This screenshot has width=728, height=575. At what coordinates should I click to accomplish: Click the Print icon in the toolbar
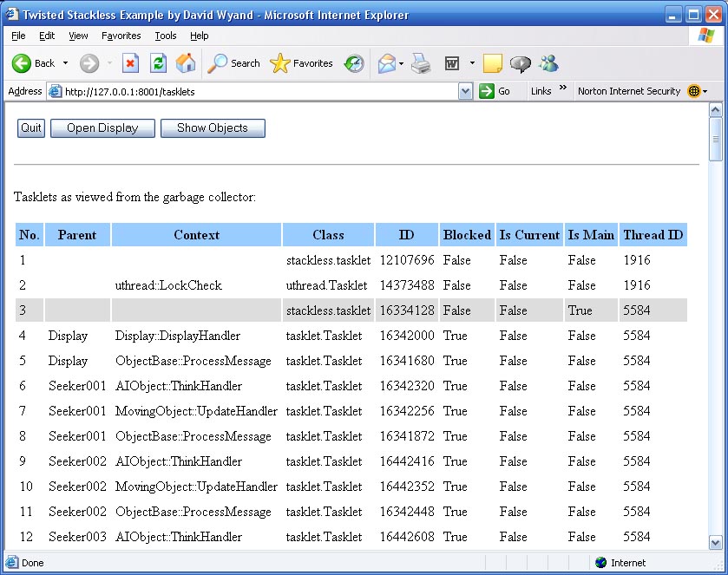tap(421, 63)
